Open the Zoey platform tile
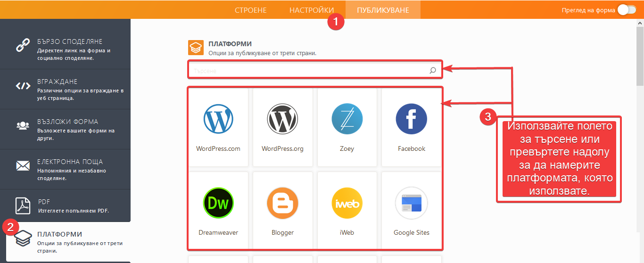The image size is (644, 263). pos(347,119)
